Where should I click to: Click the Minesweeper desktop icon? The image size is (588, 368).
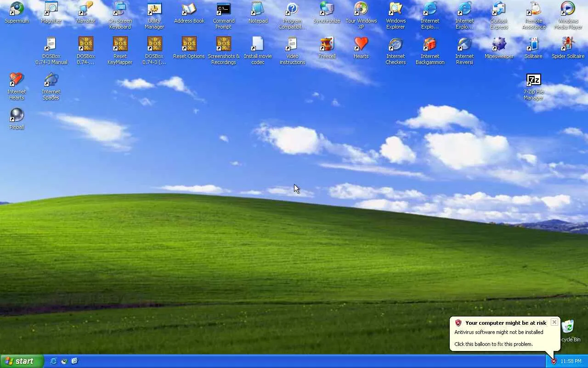pos(499,48)
